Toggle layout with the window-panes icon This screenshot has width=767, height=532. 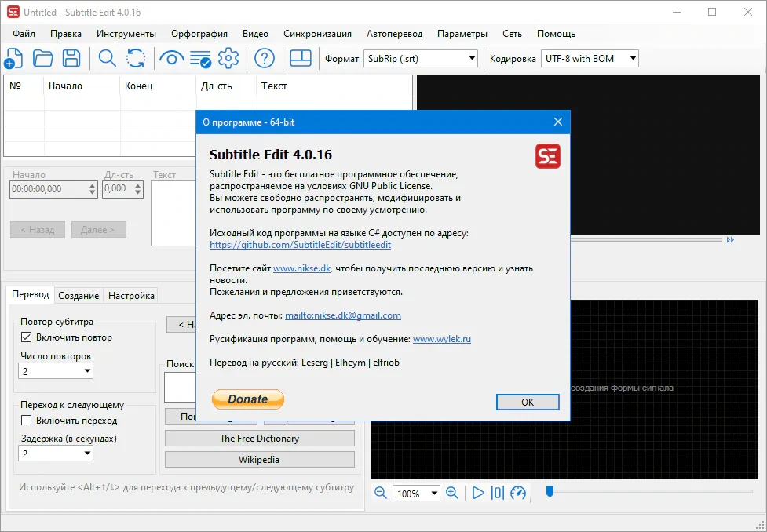[x=301, y=58]
